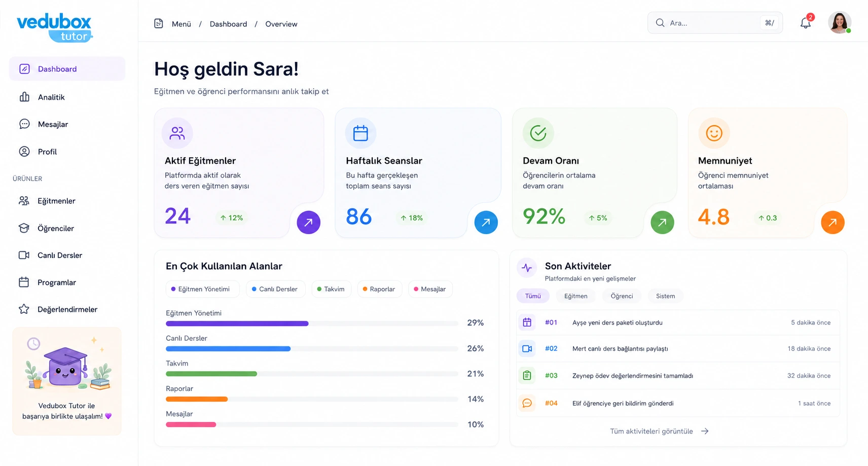Image resolution: width=868 pixels, height=466 pixels.
Task: Click the Son Aktiviteler pulse icon
Action: (x=527, y=268)
